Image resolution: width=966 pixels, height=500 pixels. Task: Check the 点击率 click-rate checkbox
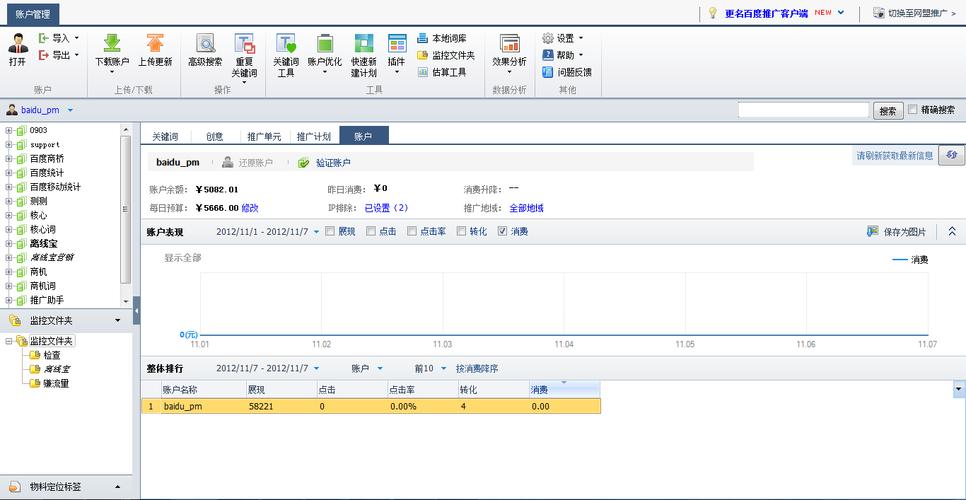point(412,232)
